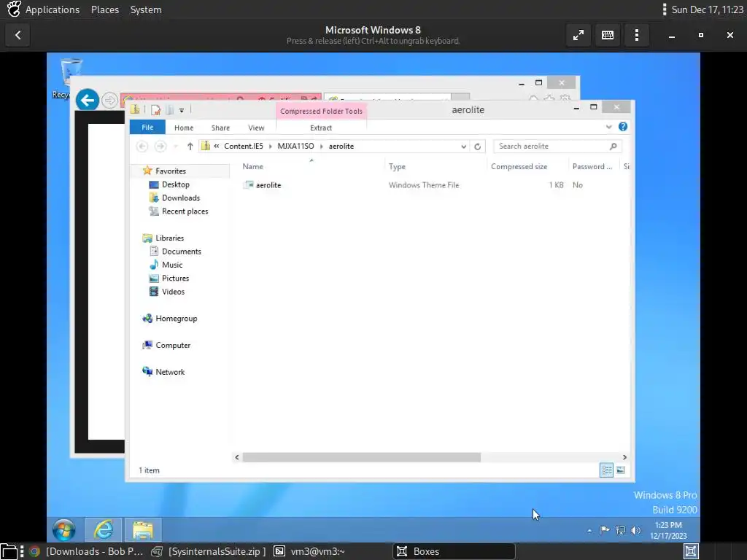The height and width of the screenshot is (560, 747).
Task: Select the View ribbon tab
Action: [256, 128]
